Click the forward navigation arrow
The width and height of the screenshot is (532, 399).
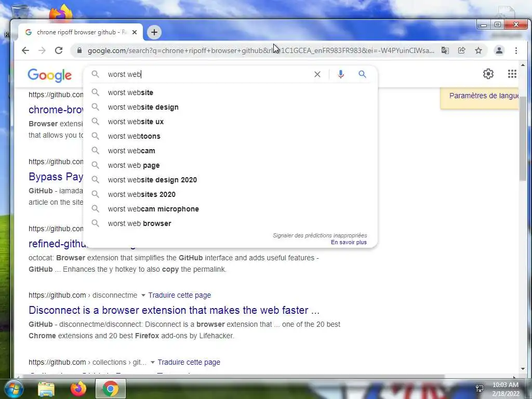tap(42, 50)
